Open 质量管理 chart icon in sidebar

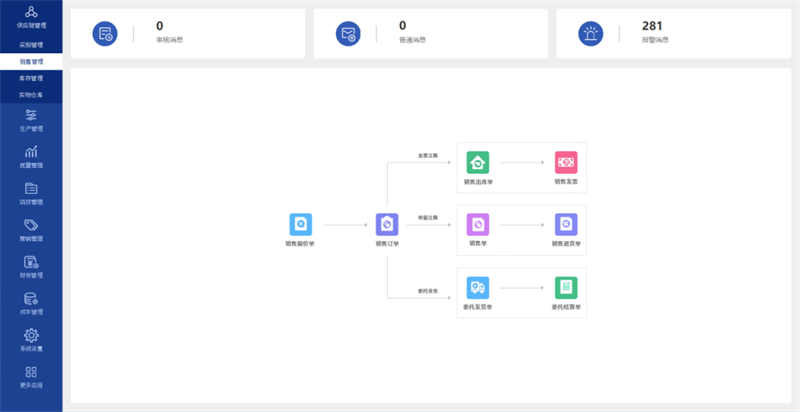[x=31, y=155]
